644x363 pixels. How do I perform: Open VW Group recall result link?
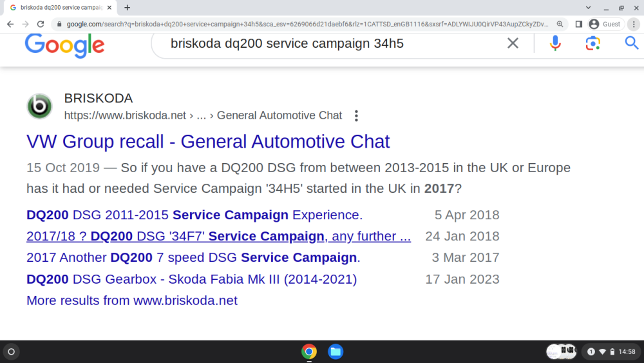point(208,141)
